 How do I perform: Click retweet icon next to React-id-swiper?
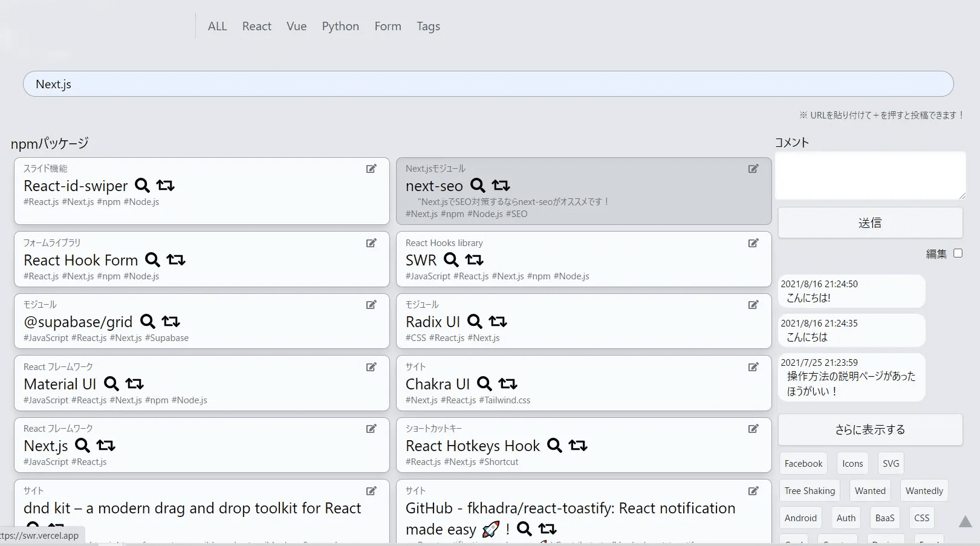click(166, 186)
